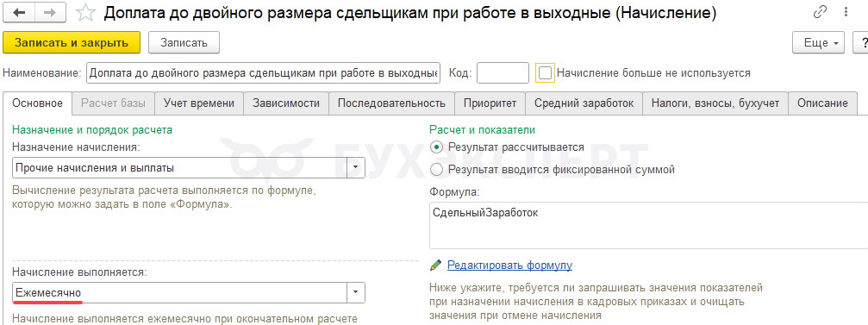Switch to the Описание tab
The width and height of the screenshot is (868, 325).
tap(822, 103)
